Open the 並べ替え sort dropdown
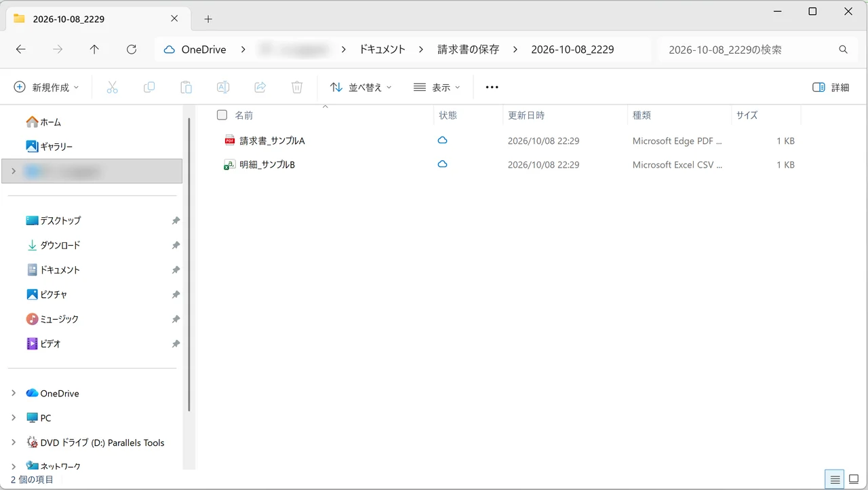Screen dimensions: 868x490 [361, 87]
